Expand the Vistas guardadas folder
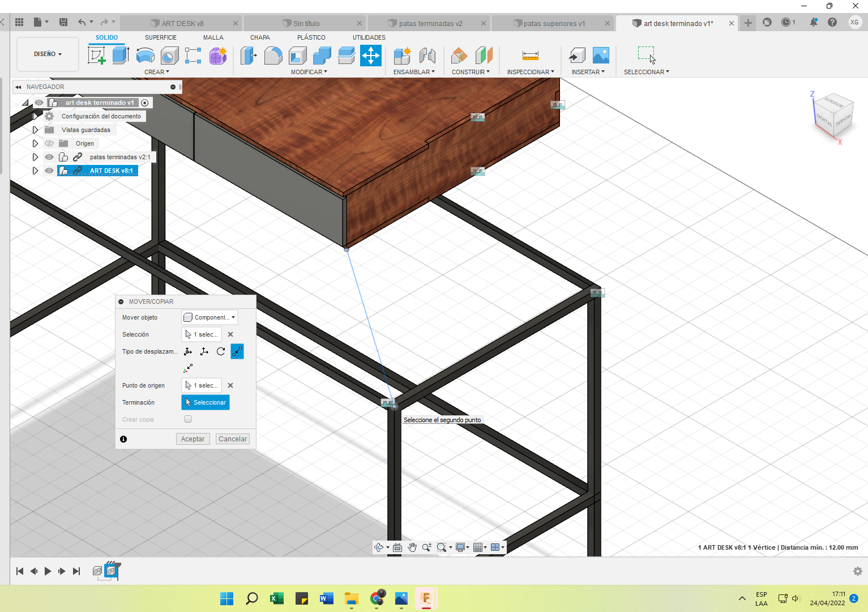 pyautogui.click(x=35, y=130)
